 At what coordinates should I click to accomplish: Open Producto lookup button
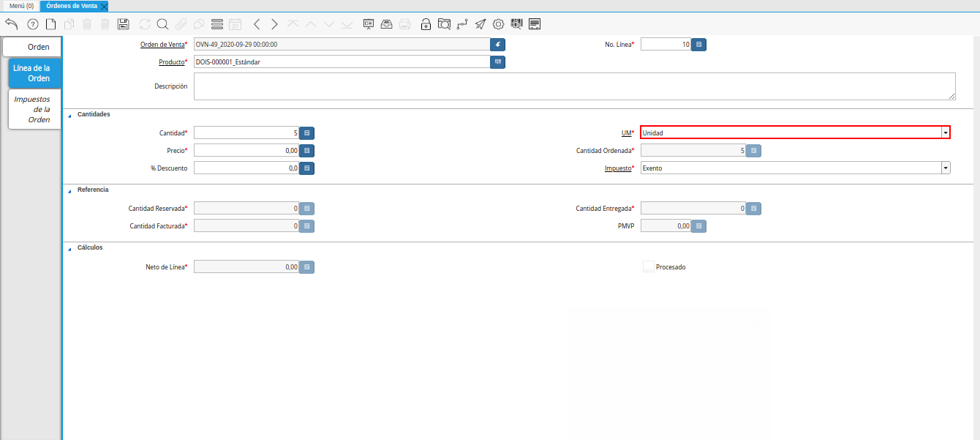click(498, 62)
